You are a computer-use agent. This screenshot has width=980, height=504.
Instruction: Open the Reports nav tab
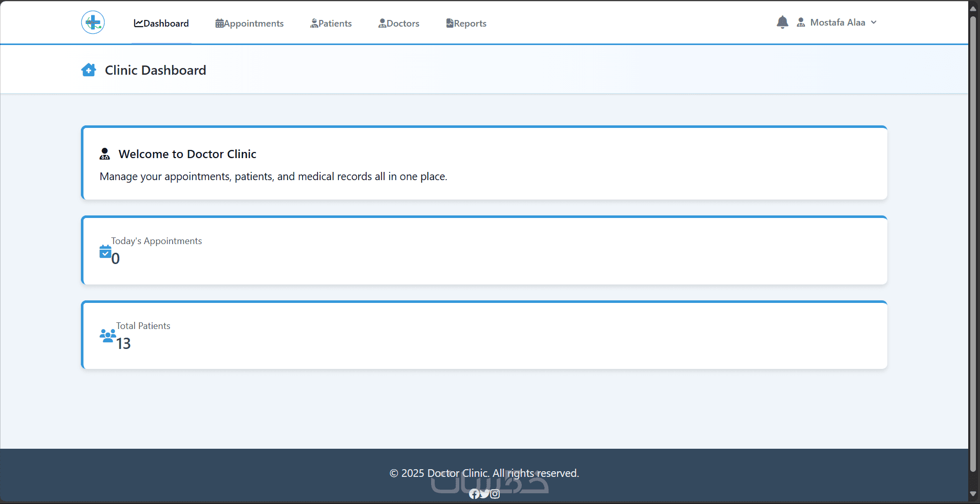(466, 24)
